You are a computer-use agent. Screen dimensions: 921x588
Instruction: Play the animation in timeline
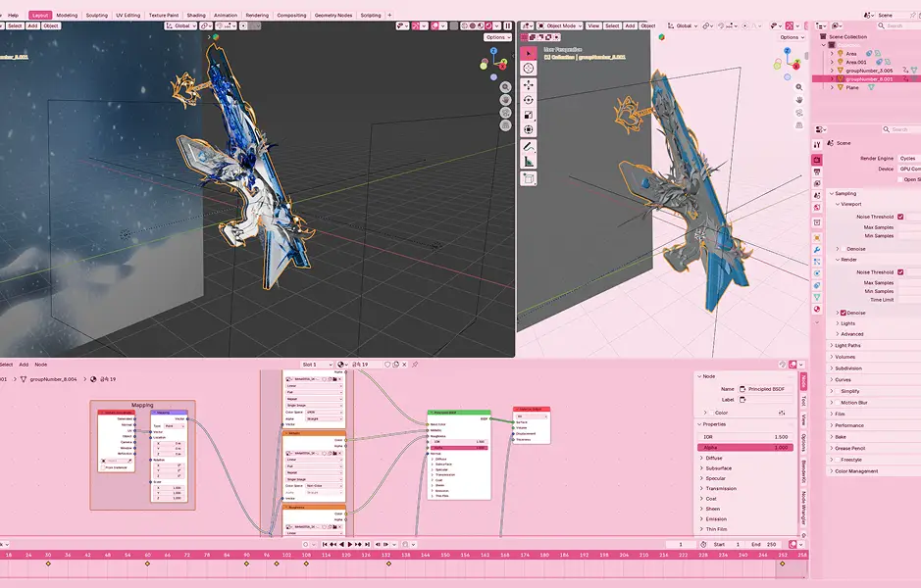coord(350,545)
